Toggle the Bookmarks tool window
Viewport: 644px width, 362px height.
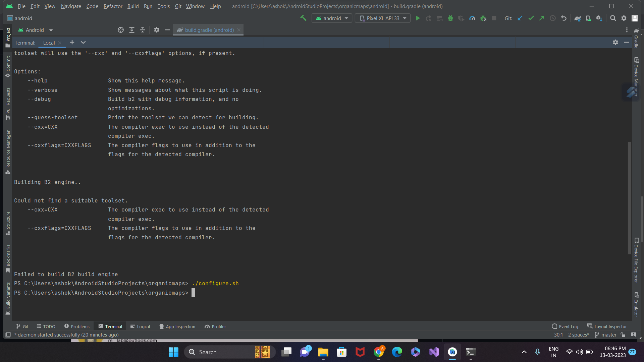[8, 258]
